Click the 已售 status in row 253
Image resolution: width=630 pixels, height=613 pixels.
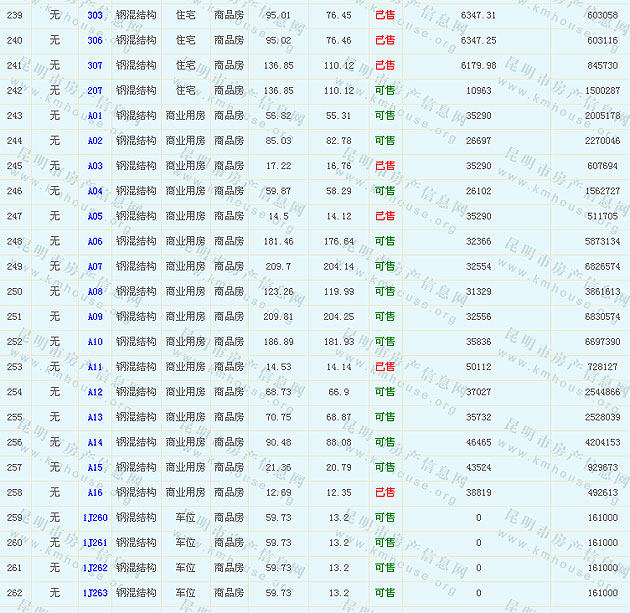tap(384, 367)
